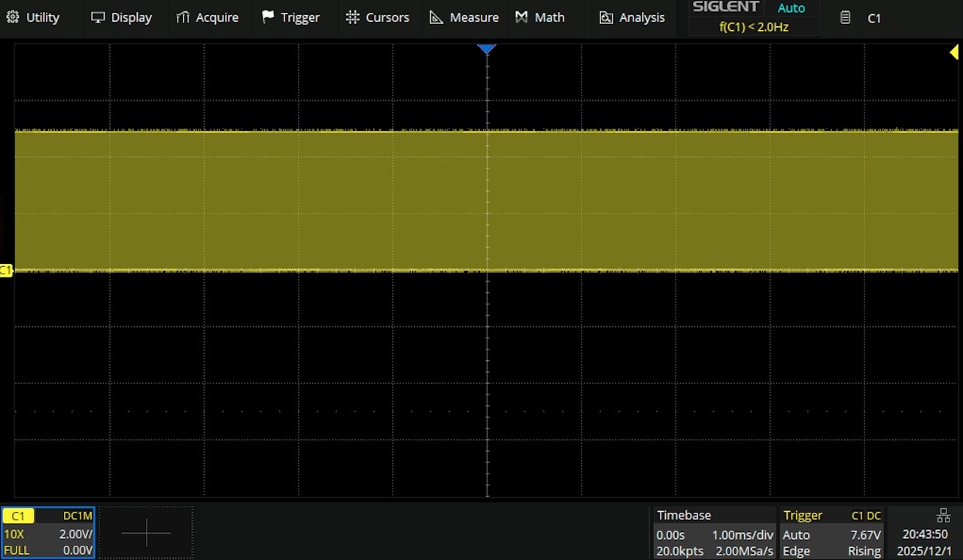Click the Measure ruler icon

coord(436,17)
